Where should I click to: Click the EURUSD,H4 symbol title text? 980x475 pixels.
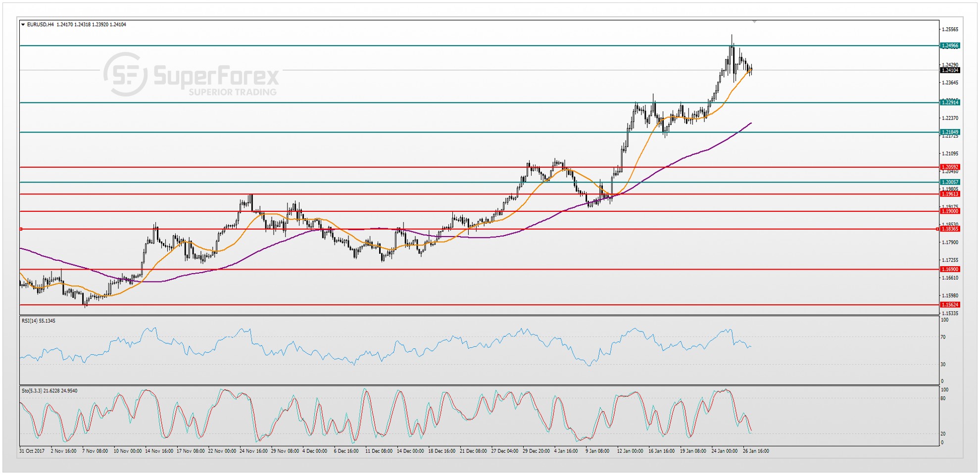click(40, 25)
